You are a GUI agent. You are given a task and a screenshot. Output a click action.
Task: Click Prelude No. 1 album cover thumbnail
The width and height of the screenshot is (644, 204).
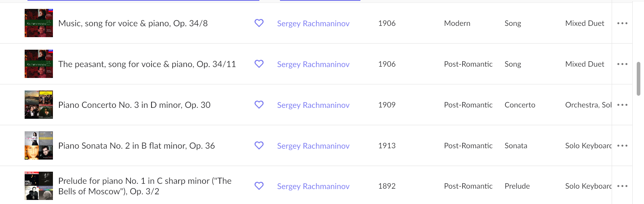(39, 186)
